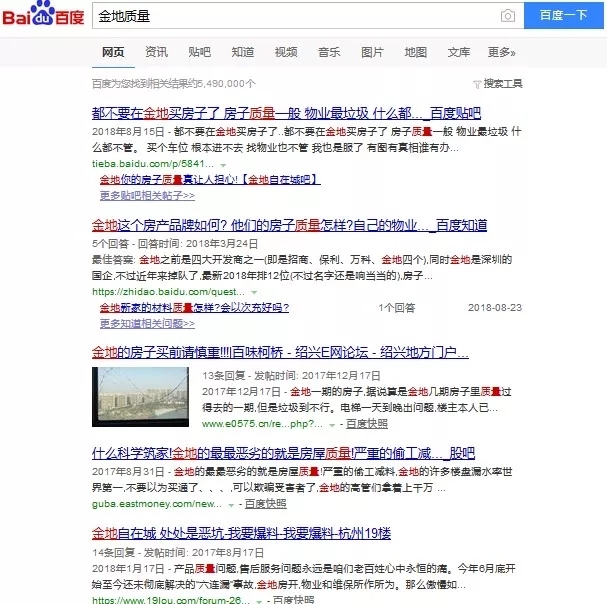Switch to the 地图 tab

click(x=416, y=52)
